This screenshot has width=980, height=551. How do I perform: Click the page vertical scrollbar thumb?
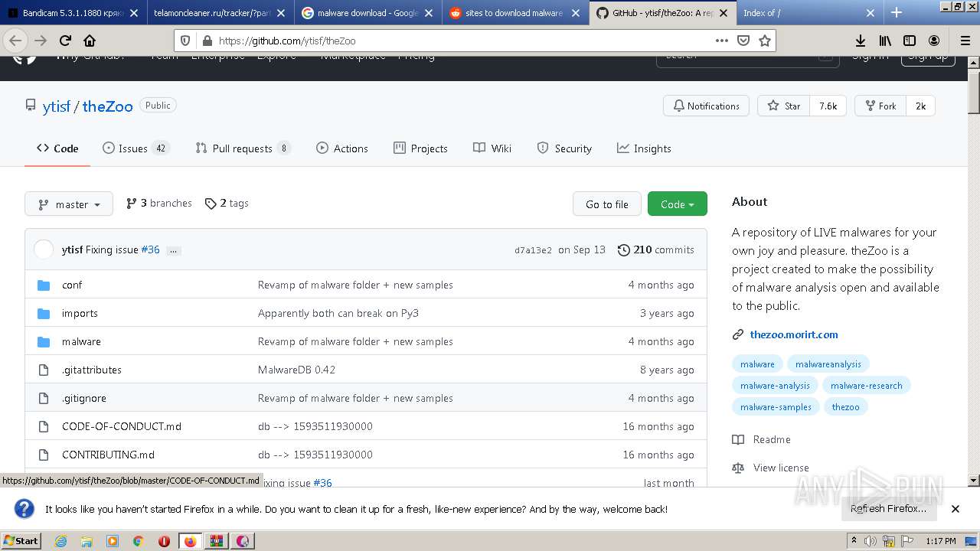pyautogui.click(x=974, y=92)
